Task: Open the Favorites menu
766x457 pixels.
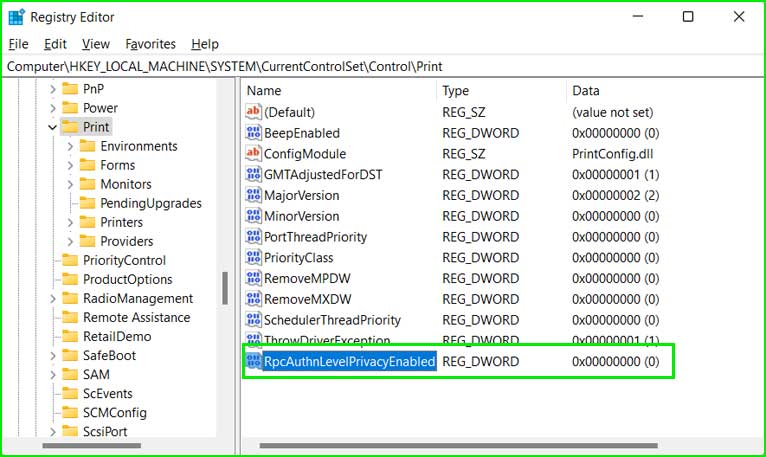Action: click(x=150, y=44)
